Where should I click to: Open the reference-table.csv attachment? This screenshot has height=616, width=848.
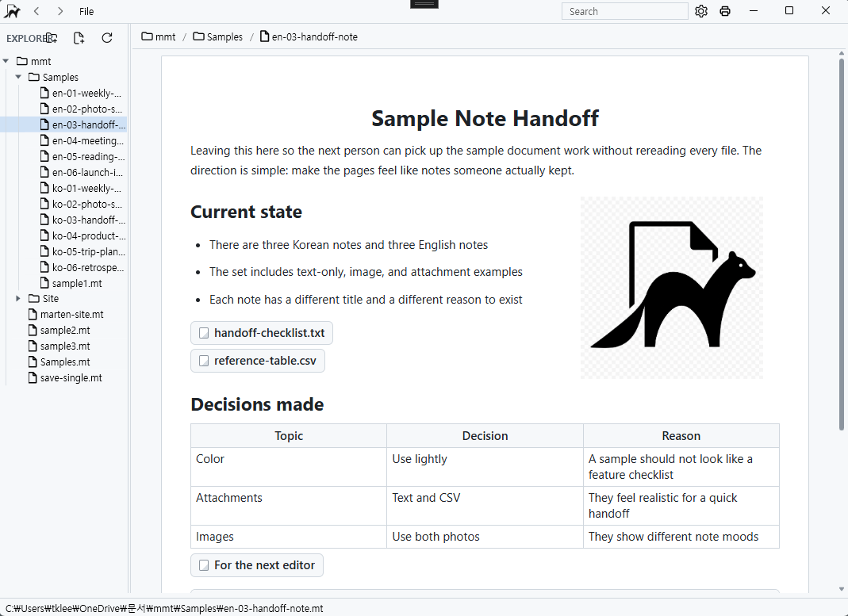point(258,361)
